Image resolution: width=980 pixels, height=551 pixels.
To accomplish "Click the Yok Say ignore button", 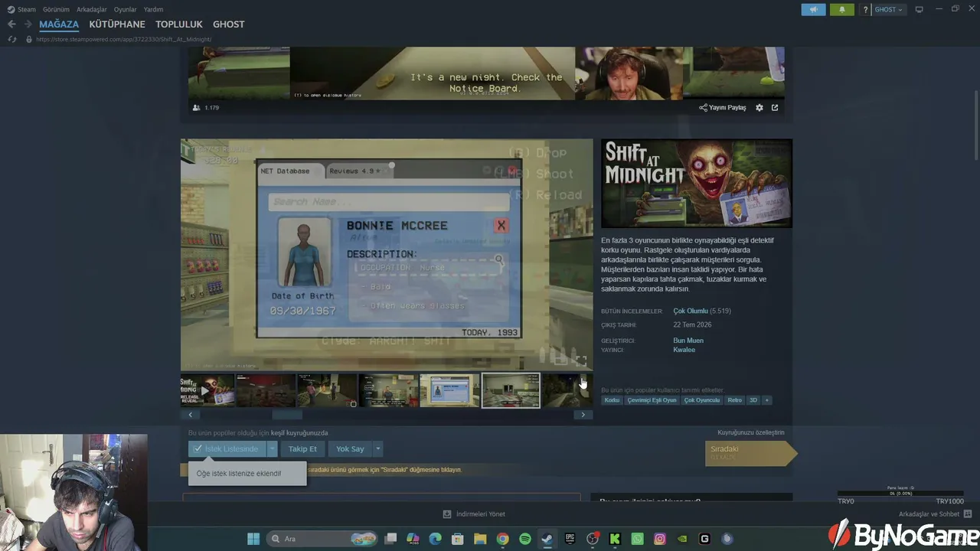I will tap(350, 449).
